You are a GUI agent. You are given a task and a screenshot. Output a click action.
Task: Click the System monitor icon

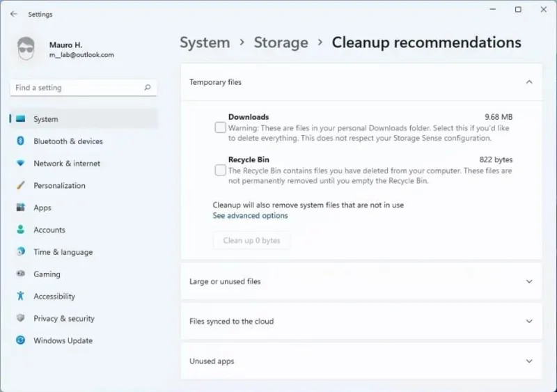(21, 118)
